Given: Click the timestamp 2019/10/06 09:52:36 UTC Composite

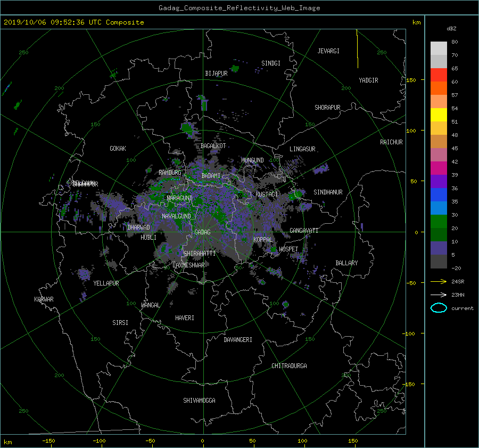Looking at the screenshot, I should click(x=73, y=22).
